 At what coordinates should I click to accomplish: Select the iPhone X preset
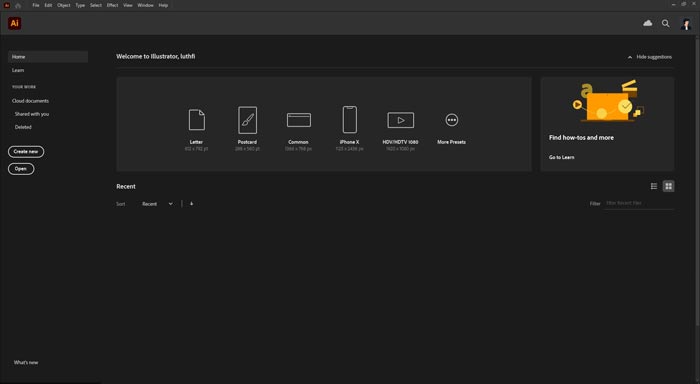349,128
